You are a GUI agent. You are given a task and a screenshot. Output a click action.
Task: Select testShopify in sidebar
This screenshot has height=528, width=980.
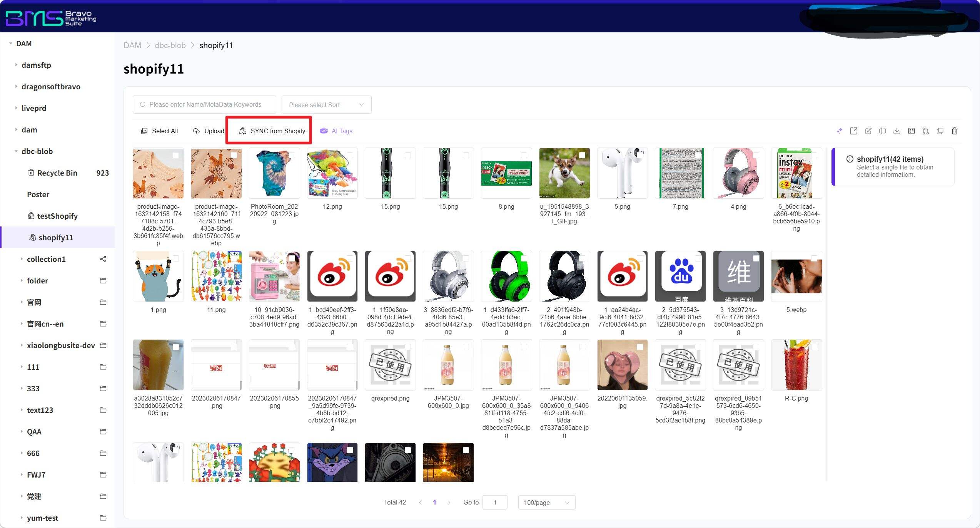coord(57,216)
